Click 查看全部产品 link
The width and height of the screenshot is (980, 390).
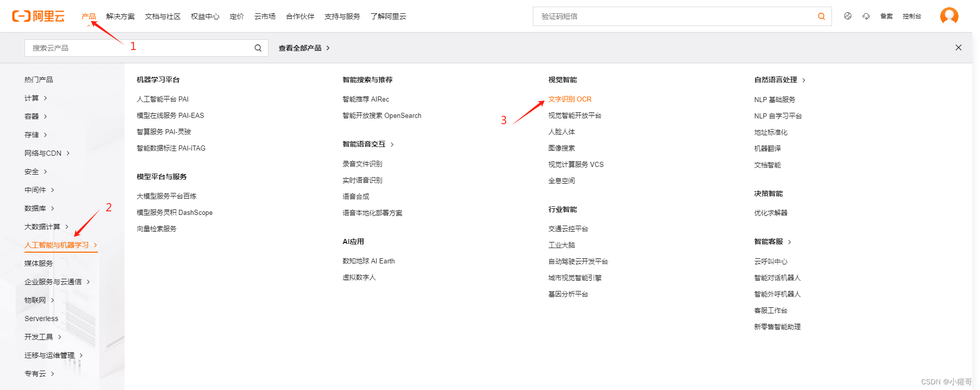(304, 48)
